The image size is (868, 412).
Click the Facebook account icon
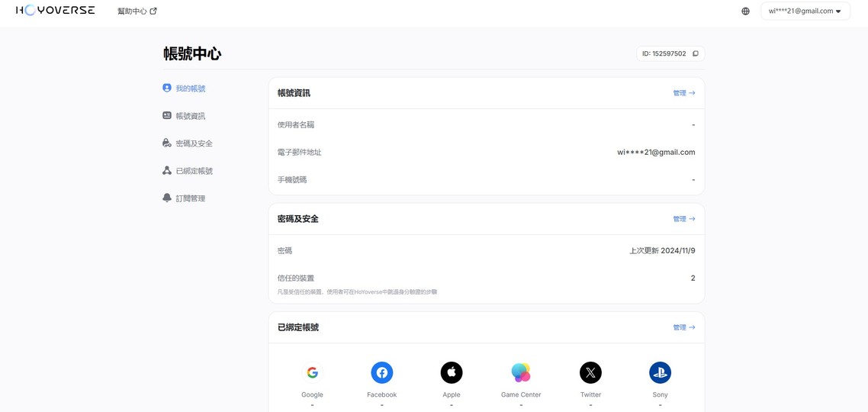tap(382, 372)
